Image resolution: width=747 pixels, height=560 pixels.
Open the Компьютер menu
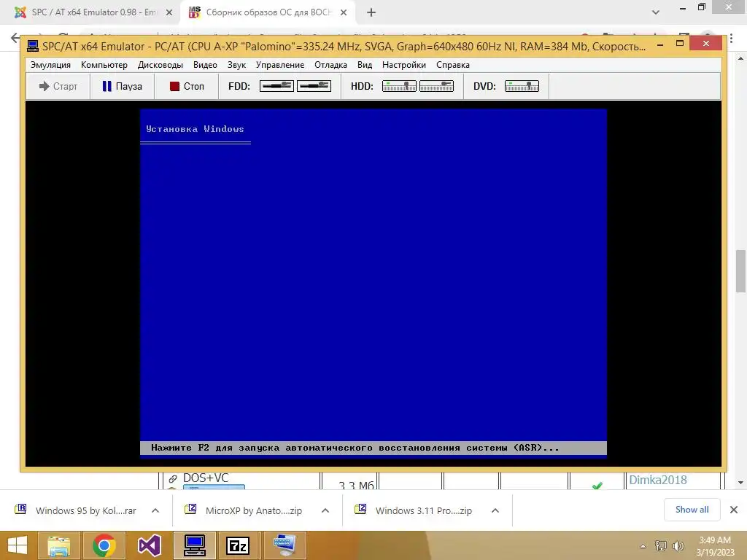[x=104, y=65]
